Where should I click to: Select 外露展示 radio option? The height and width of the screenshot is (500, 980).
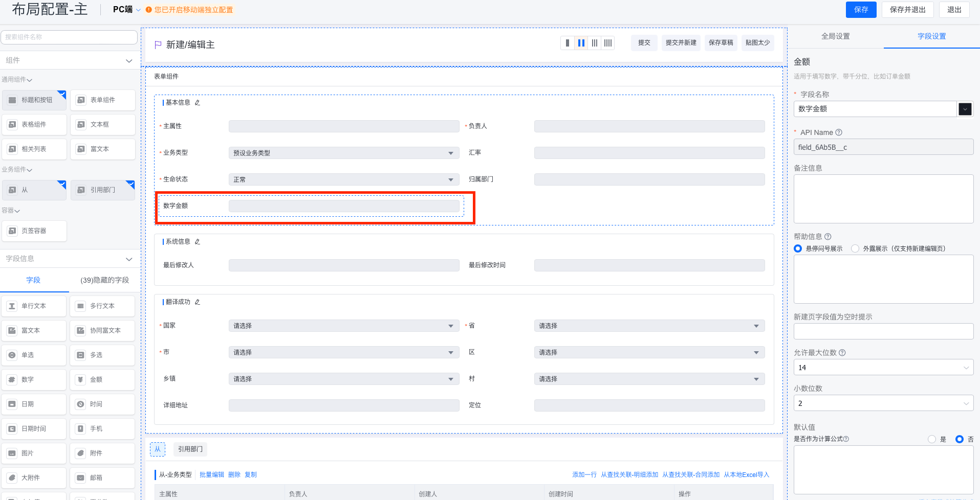click(855, 248)
